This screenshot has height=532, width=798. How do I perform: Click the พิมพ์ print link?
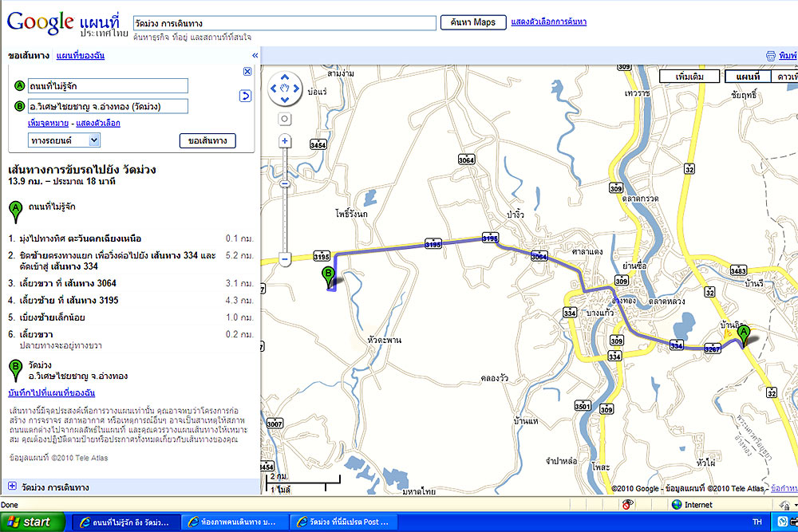[x=788, y=56]
